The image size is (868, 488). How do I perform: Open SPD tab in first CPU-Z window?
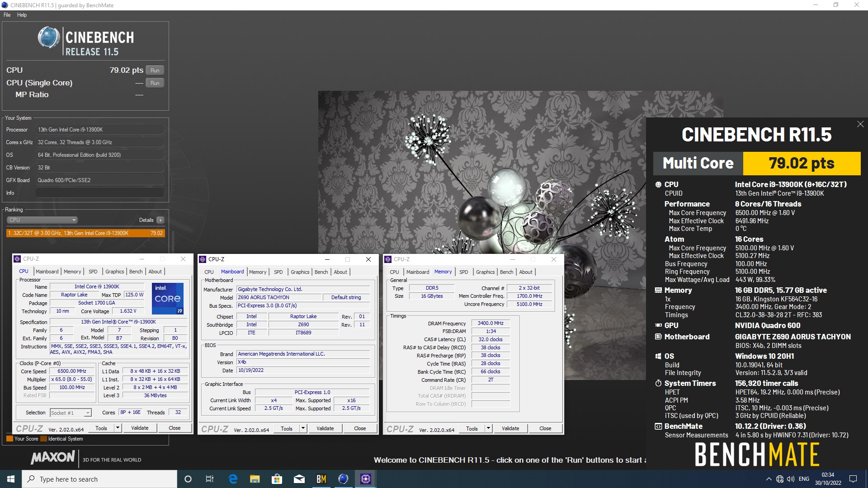(x=93, y=272)
